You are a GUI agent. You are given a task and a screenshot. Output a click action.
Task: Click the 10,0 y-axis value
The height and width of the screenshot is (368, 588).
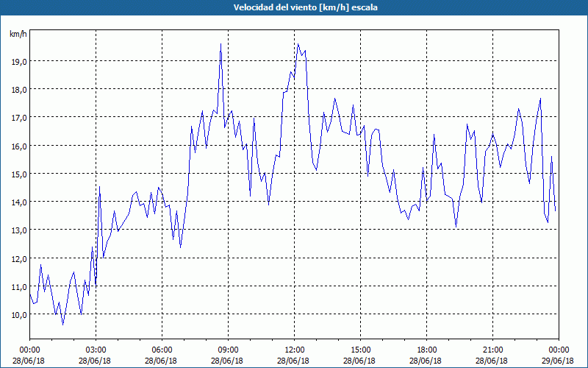[19, 315]
